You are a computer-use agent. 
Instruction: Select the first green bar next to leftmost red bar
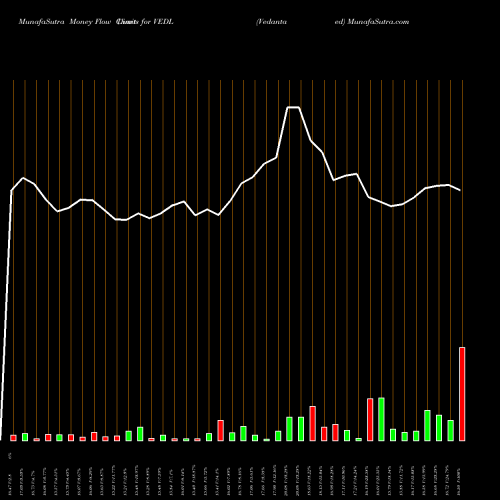pyautogui.click(x=25, y=437)
